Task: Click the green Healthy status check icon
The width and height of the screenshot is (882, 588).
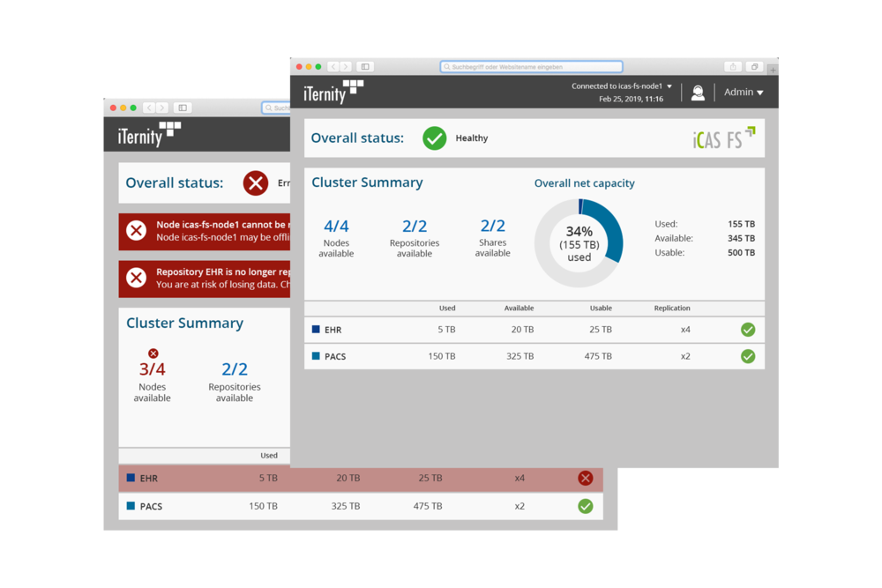Action: coord(434,138)
